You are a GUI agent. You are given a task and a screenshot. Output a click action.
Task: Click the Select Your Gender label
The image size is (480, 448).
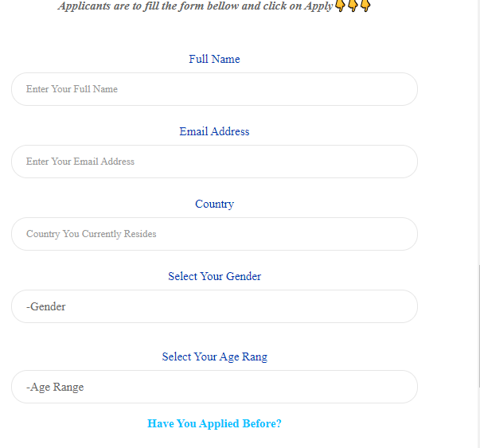214,276
